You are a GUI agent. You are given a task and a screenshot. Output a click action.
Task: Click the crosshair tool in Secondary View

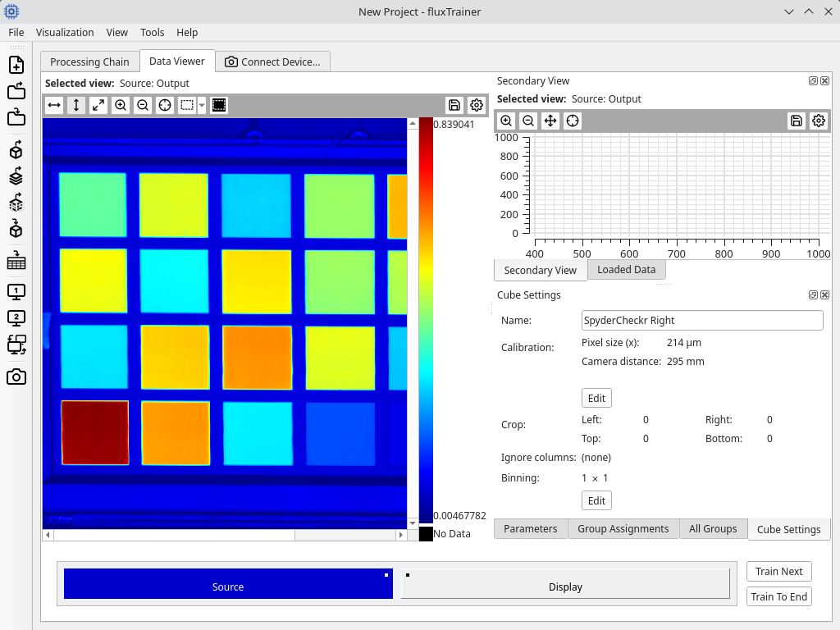tap(573, 121)
